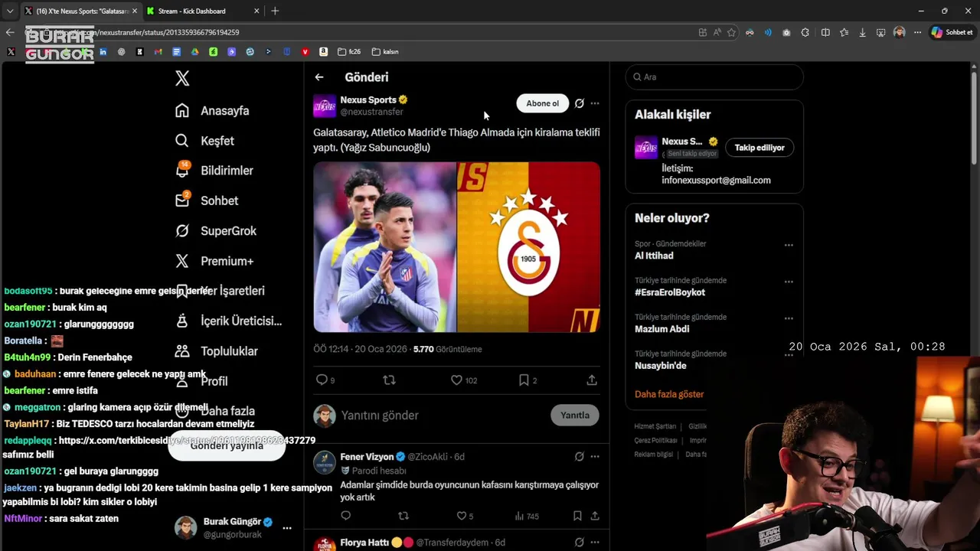Open Nexus Sports profile avatar on the post
This screenshot has height=551, width=980.
pos(325,106)
